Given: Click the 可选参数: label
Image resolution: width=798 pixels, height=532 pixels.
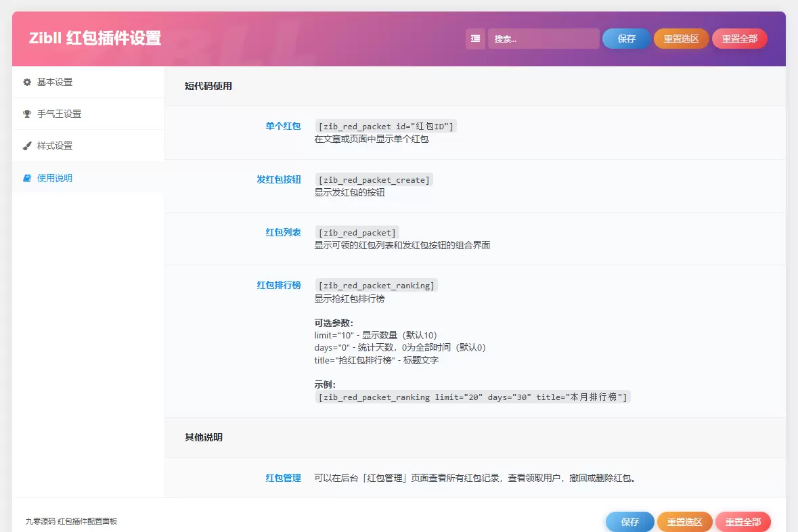Looking at the screenshot, I should coord(334,323).
